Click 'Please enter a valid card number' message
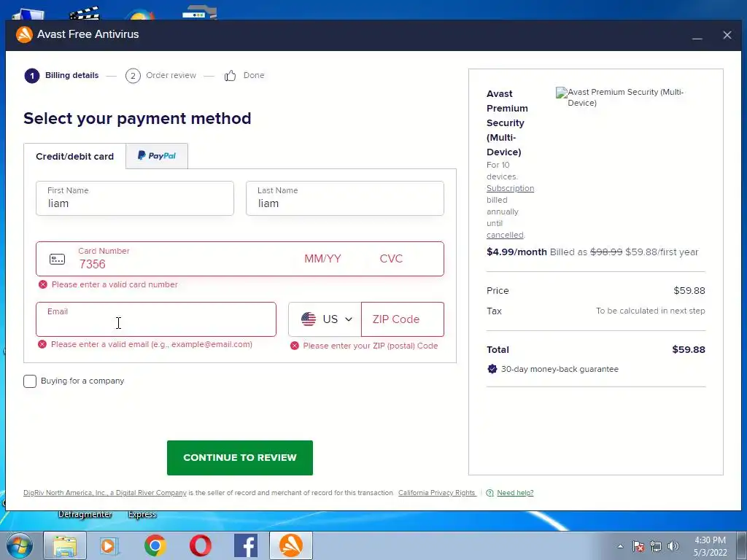This screenshot has width=747, height=560. coord(115,284)
